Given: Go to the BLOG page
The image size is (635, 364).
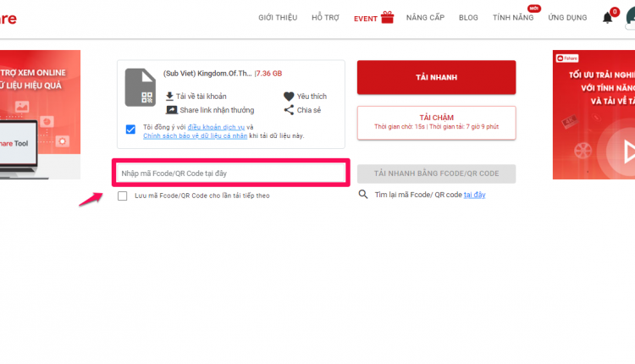Looking at the screenshot, I should [468, 18].
